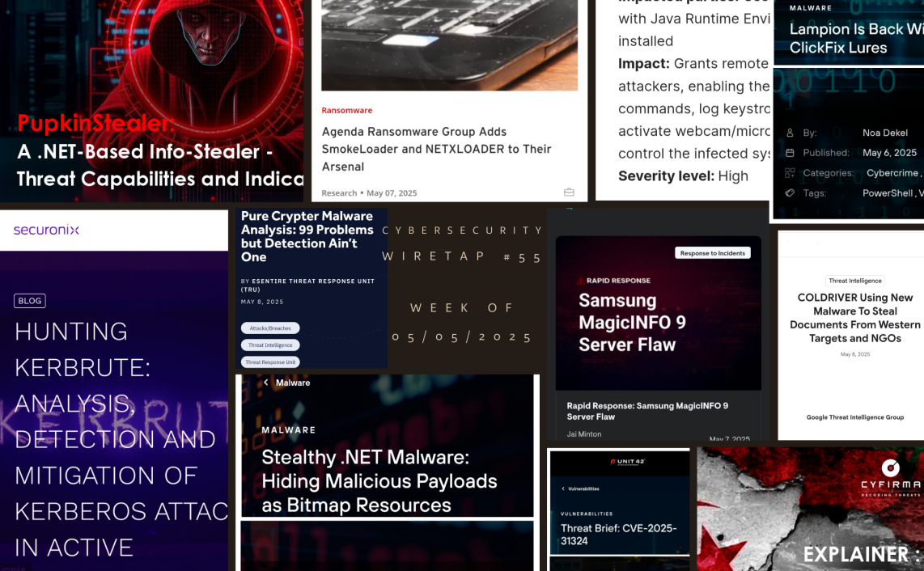This screenshot has width=924, height=571.
Task: Go back to Vulnerabilities section
Action: click(580, 489)
